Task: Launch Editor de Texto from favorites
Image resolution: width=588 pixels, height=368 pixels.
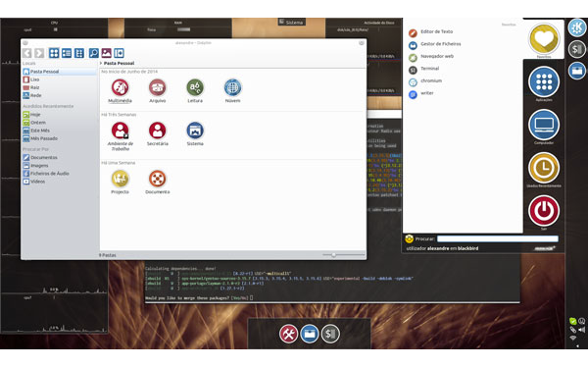Action: (x=431, y=32)
